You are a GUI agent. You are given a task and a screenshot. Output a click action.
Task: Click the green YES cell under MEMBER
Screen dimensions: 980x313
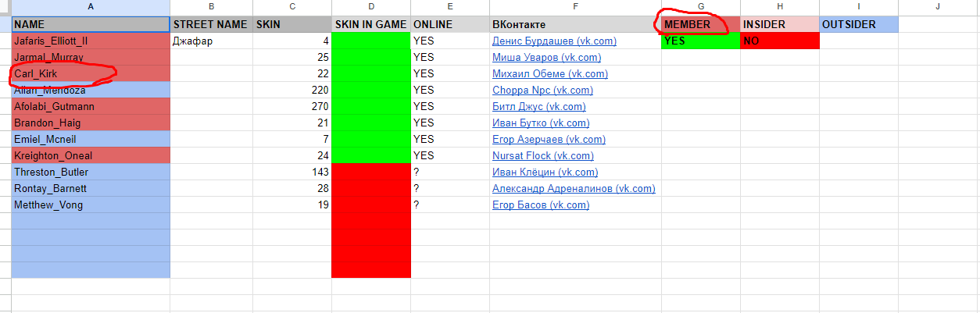pos(700,41)
